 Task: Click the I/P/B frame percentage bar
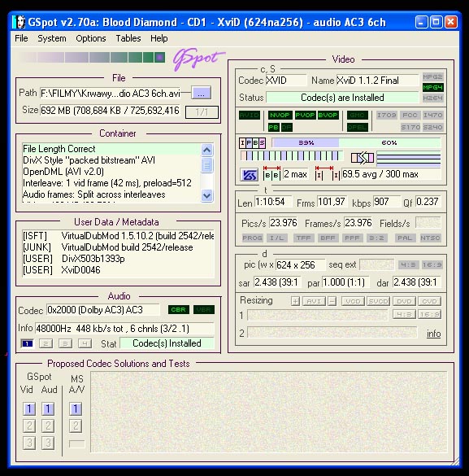356,142
